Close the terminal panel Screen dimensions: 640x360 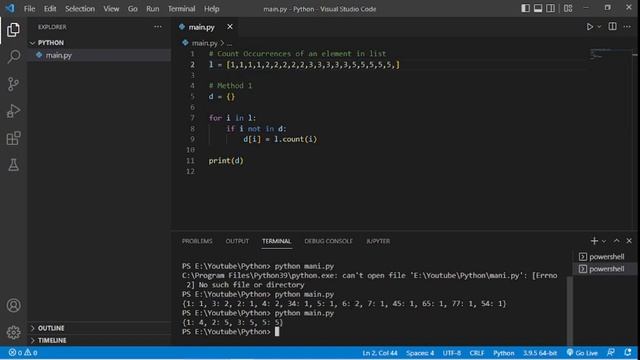pyautogui.click(x=629, y=241)
